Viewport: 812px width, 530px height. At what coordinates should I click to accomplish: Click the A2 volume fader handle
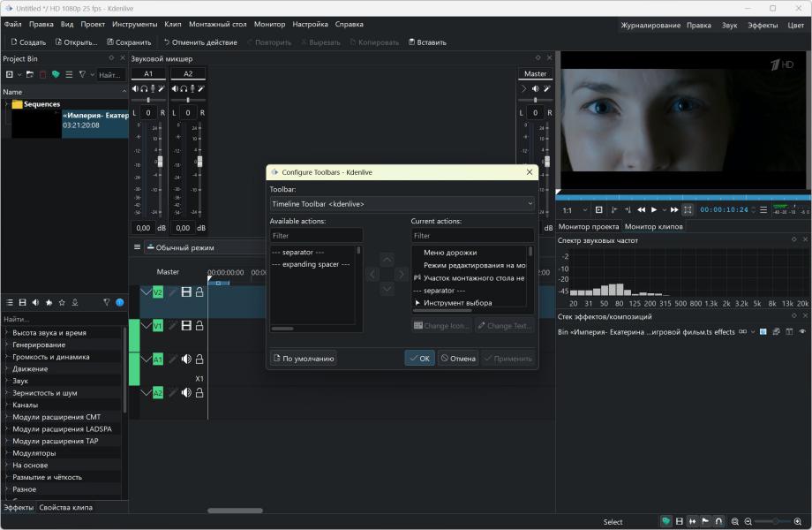point(199,163)
